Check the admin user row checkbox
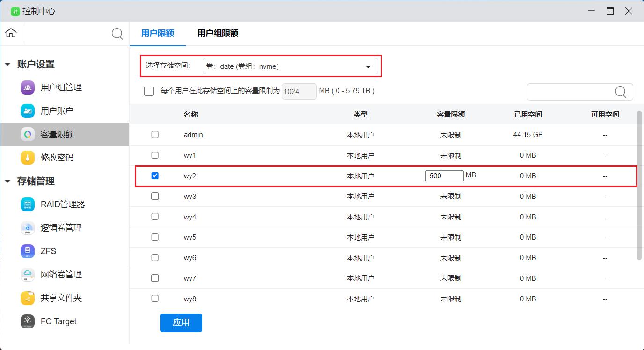644x350 pixels. (x=155, y=134)
